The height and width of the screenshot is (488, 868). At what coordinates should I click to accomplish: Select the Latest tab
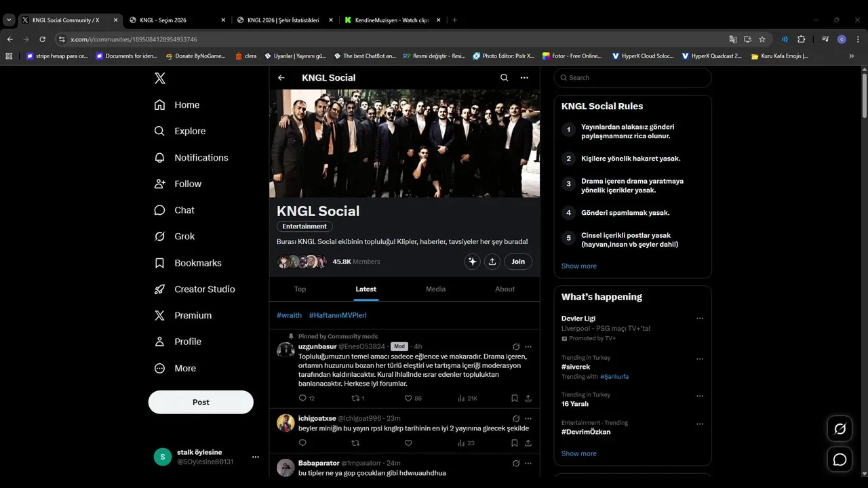tap(366, 289)
